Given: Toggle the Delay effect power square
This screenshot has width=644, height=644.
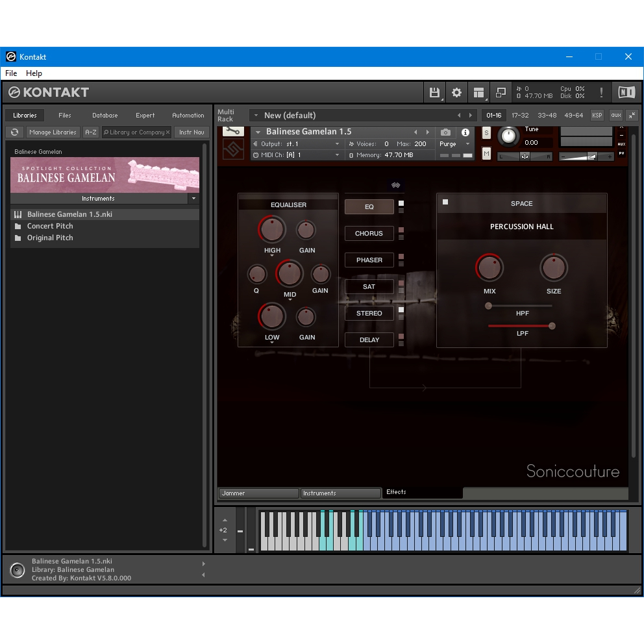Looking at the screenshot, I should coord(401,336).
